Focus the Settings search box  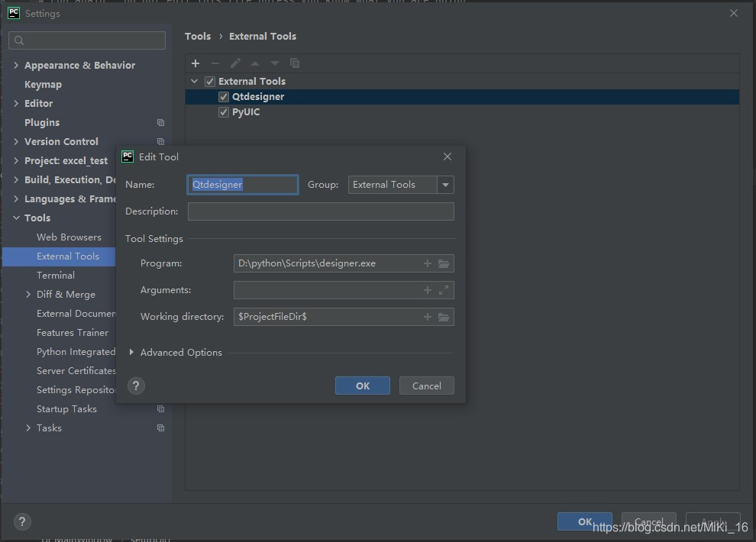87,40
